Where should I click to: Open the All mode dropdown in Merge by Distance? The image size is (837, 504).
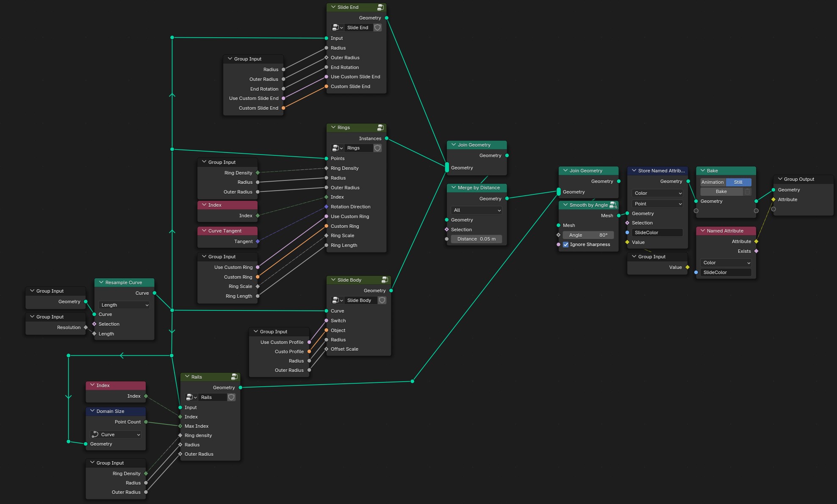[477, 210]
